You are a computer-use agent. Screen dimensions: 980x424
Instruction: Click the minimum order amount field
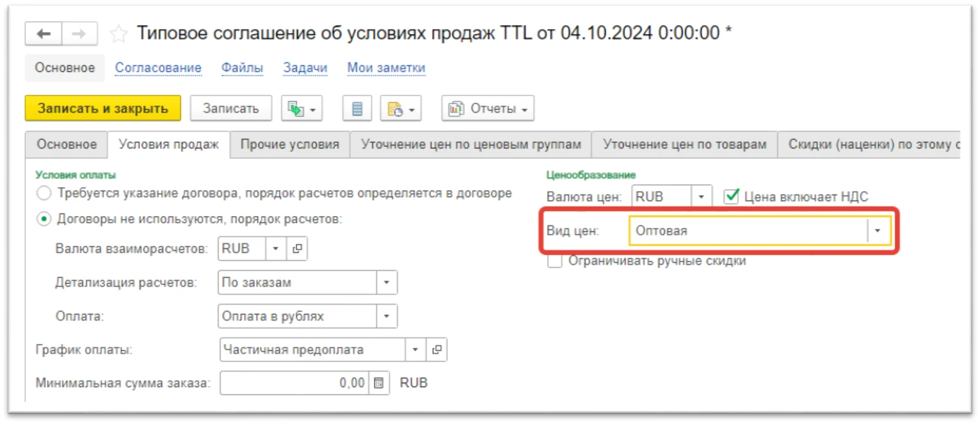coord(294,383)
